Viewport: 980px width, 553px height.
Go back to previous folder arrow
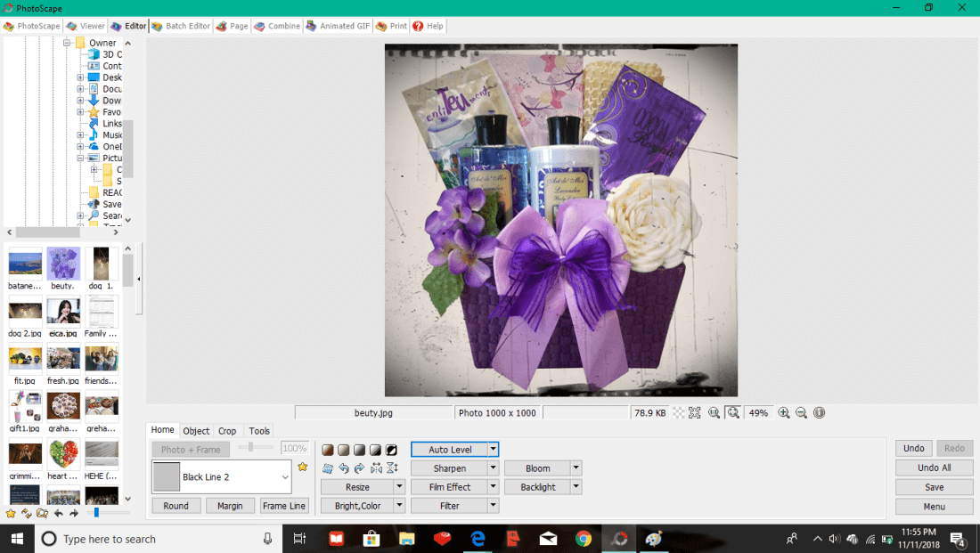tap(59, 513)
